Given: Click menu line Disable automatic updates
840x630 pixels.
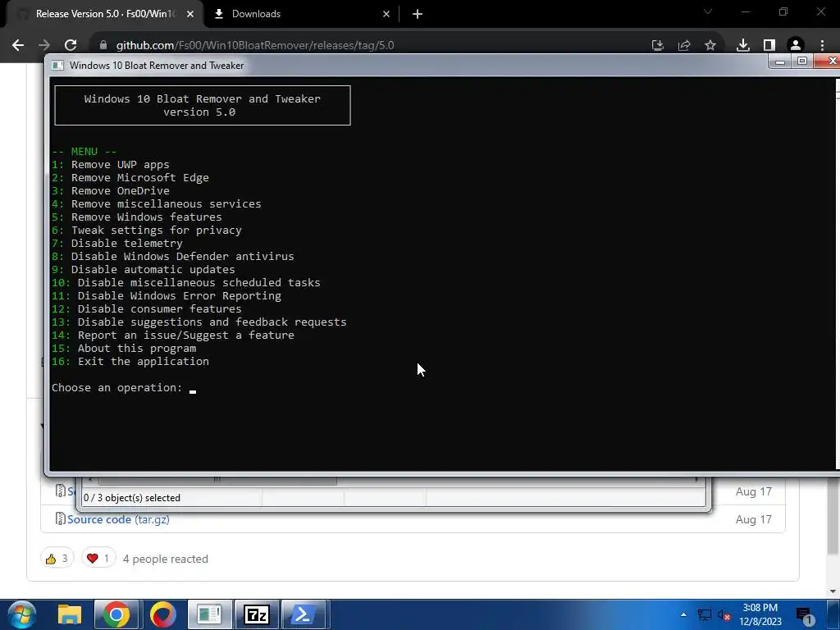Looking at the screenshot, I should [x=143, y=270].
